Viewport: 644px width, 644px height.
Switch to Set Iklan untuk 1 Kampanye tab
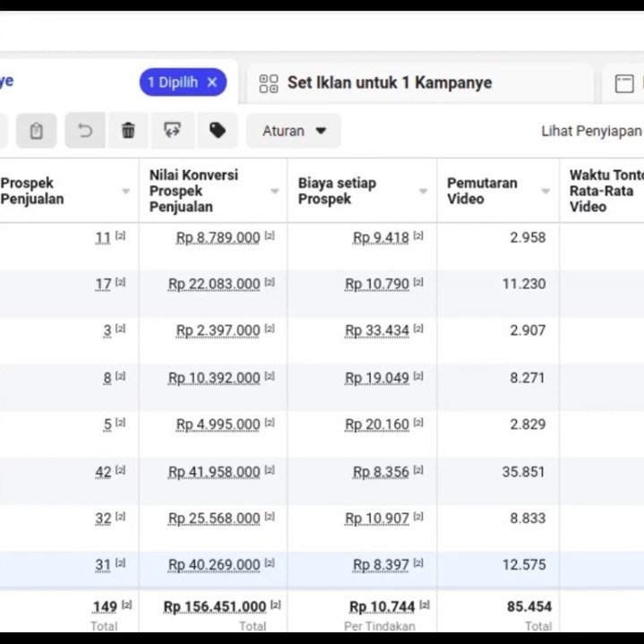point(389,83)
